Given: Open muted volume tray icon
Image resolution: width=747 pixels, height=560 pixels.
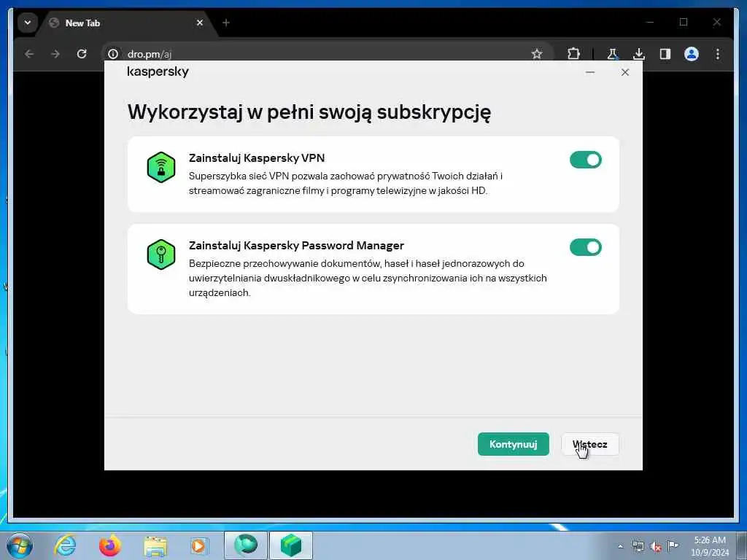Looking at the screenshot, I should pos(656,546).
